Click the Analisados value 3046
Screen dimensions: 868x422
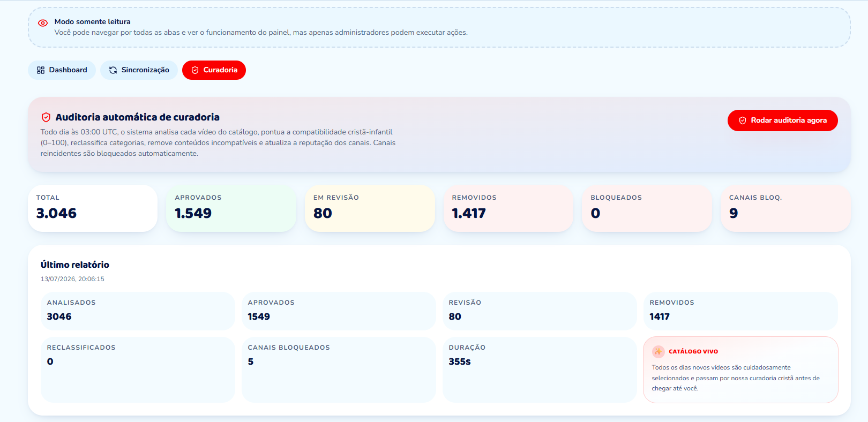[59, 316]
